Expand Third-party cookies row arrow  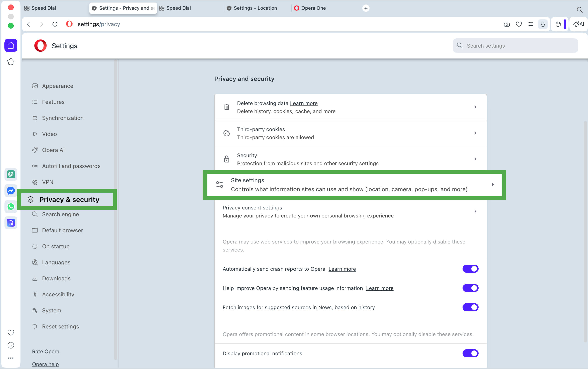[x=475, y=133]
